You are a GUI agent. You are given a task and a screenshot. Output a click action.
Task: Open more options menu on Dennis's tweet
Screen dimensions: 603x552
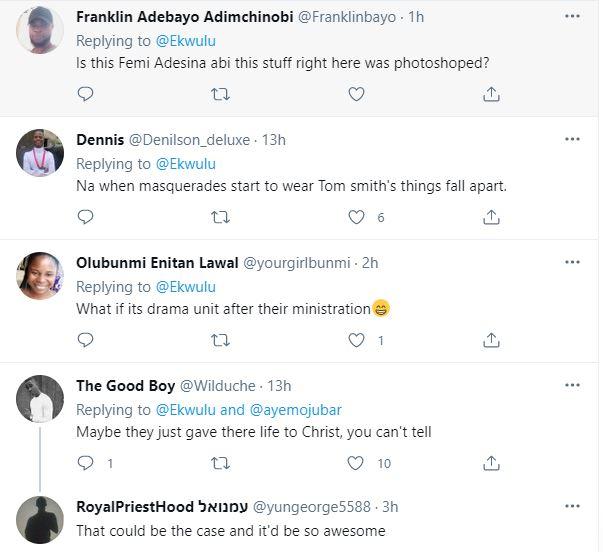tap(571, 140)
